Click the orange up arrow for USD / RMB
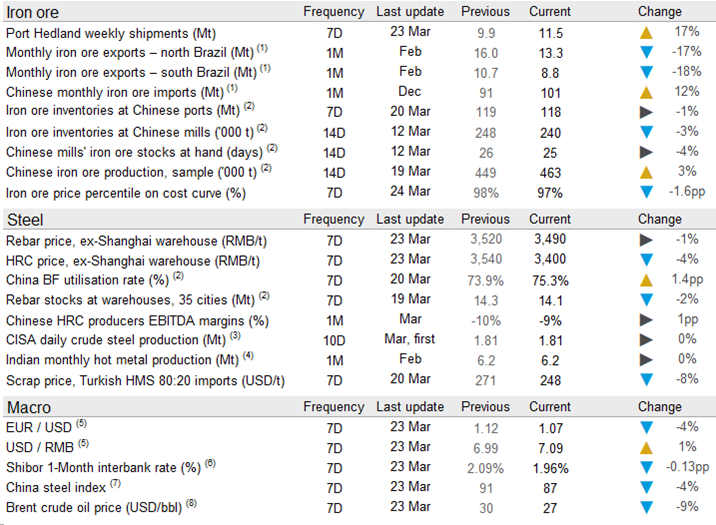 pyautogui.click(x=646, y=447)
